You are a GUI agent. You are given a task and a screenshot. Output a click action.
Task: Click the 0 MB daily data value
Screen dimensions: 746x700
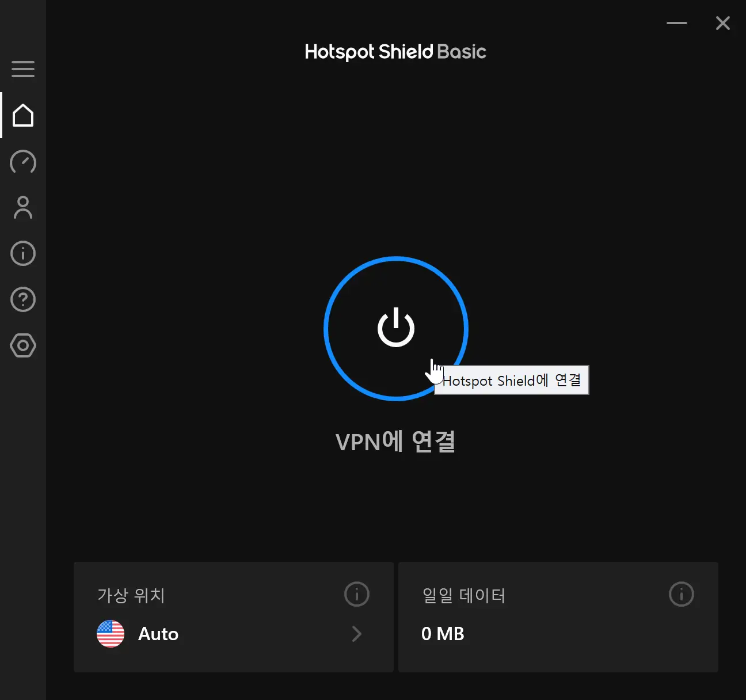(443, 634)
